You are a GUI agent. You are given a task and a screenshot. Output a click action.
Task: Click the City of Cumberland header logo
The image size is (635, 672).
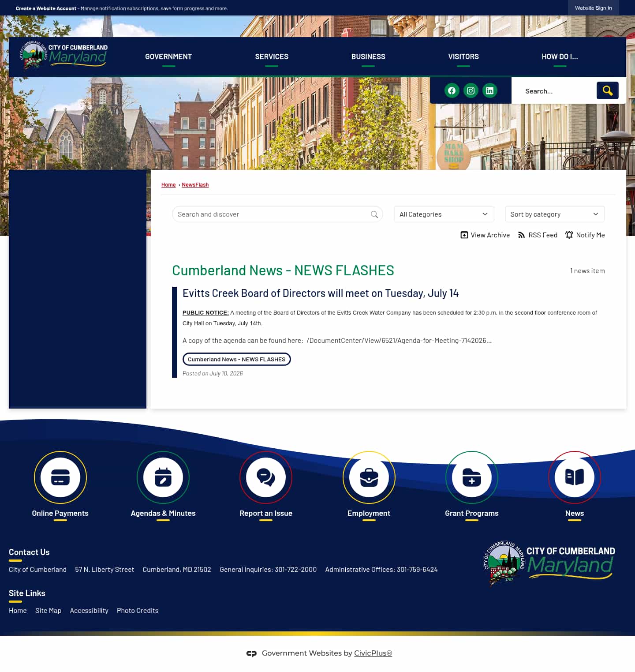64,55
